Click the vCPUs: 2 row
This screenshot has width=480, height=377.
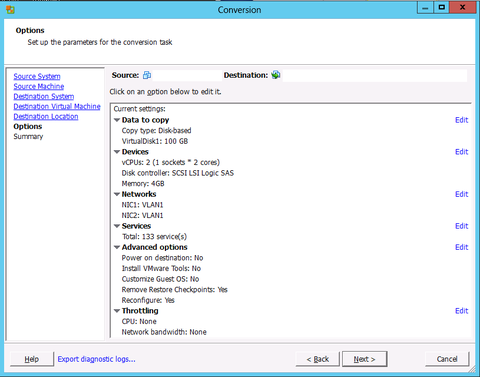pos(171,162)
